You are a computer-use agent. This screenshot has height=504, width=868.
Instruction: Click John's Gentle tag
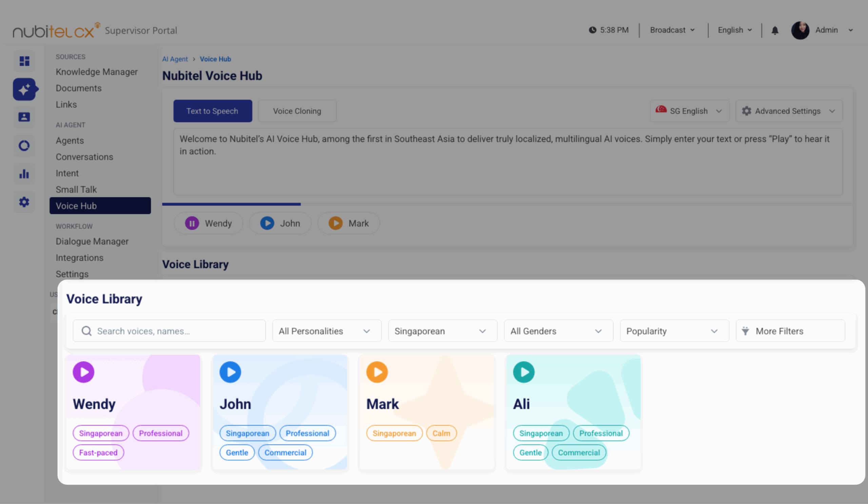click(x=237, y=453)
